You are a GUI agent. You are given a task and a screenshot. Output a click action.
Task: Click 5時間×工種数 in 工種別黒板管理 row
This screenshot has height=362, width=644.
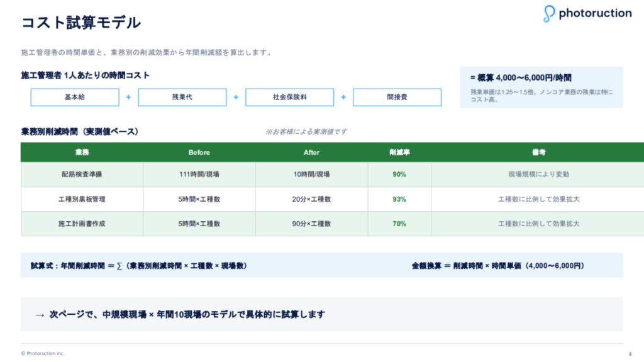199,199
